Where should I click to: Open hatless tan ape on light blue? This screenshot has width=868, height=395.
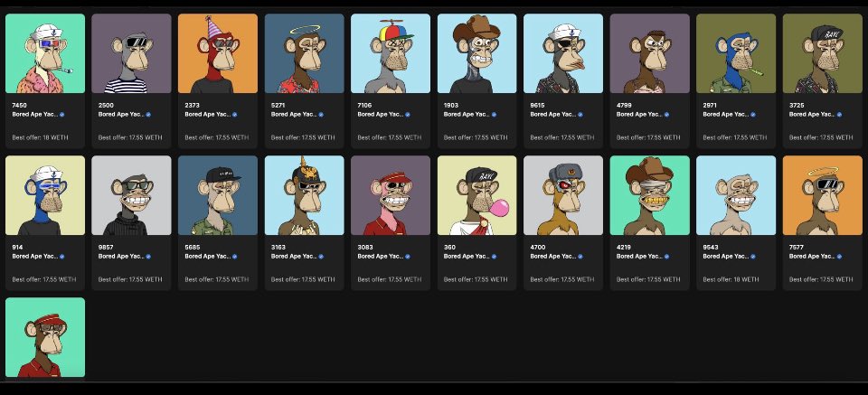(x=736, y=195)
